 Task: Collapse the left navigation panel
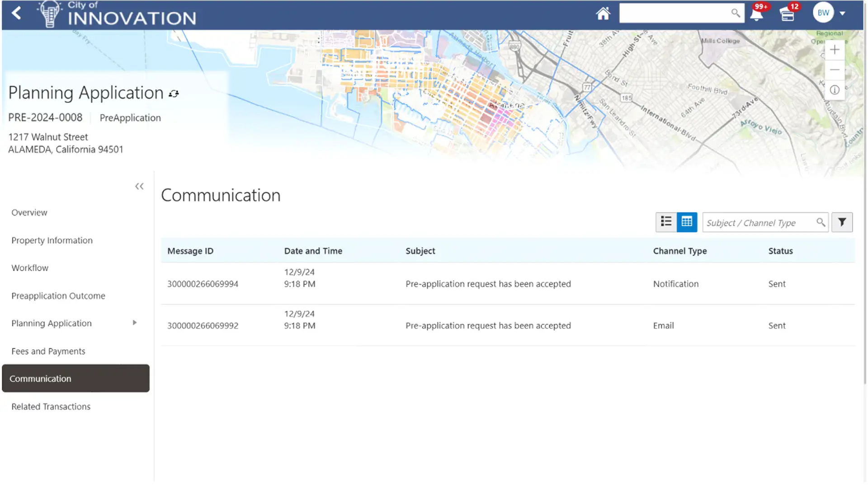tap(139, 186)
